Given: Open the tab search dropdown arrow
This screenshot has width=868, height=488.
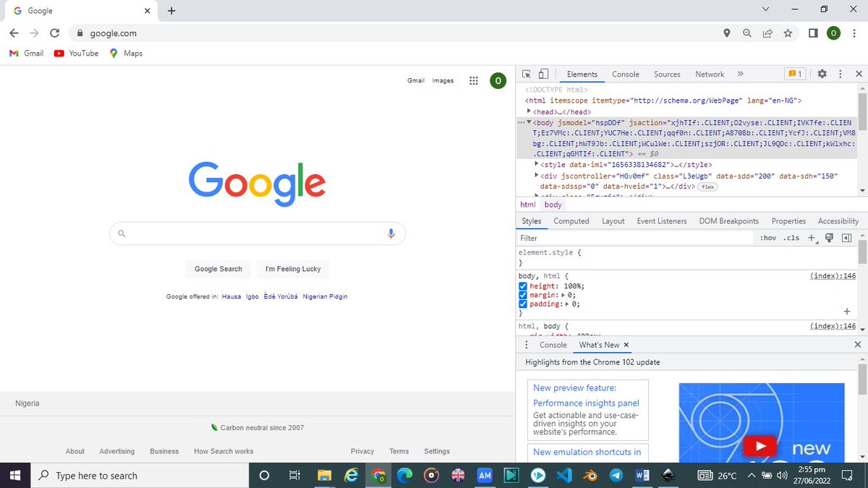Looking at the screenshot, I should (x=766, y=10).
